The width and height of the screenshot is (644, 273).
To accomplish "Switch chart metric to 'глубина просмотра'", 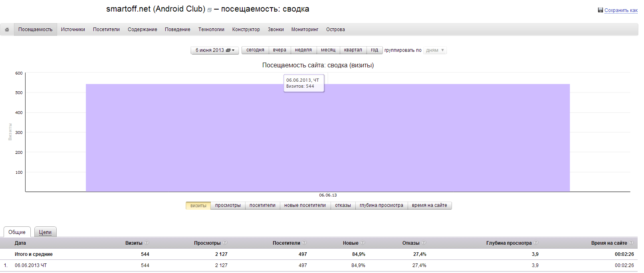I will coord(381,206).
